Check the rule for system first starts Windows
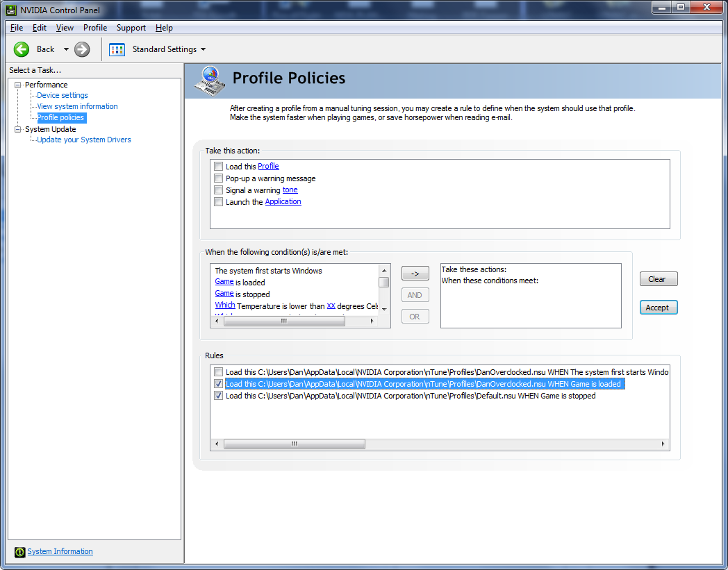This screenshot has width=728, height=570. (218, 372)
